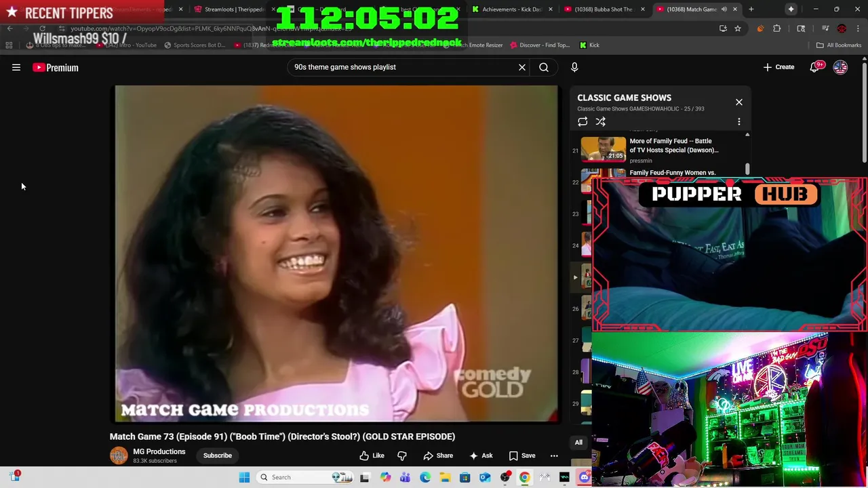Click the playlist scrollbar thumb

pos(747,168)
